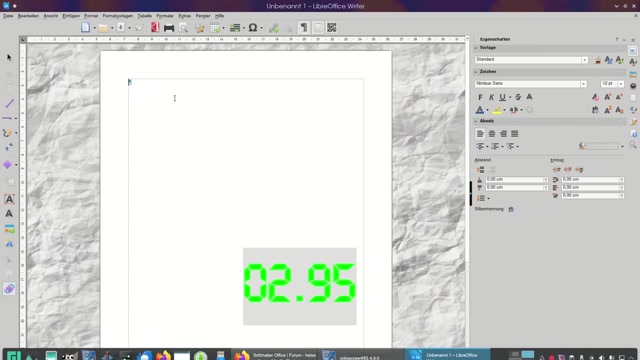Click superscript icon in sidebar
Screen dimensions: 640x360
(608, 110)
